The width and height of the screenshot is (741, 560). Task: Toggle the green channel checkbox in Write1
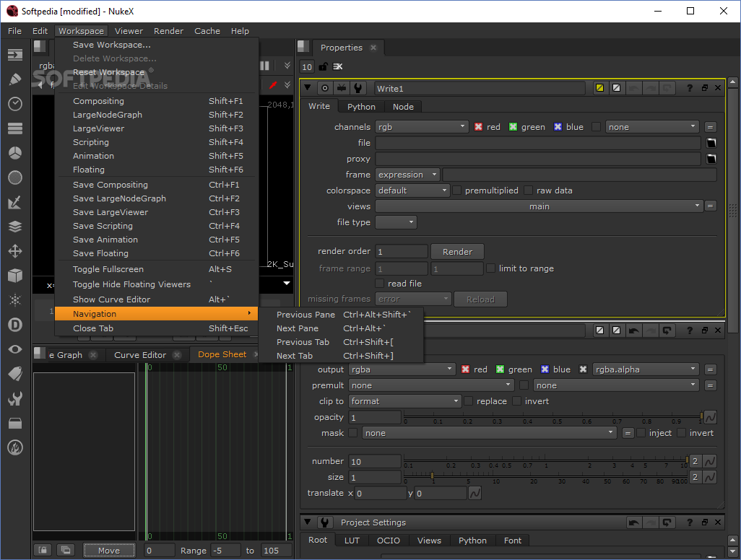pyautogui.click(x=513, y=127)
